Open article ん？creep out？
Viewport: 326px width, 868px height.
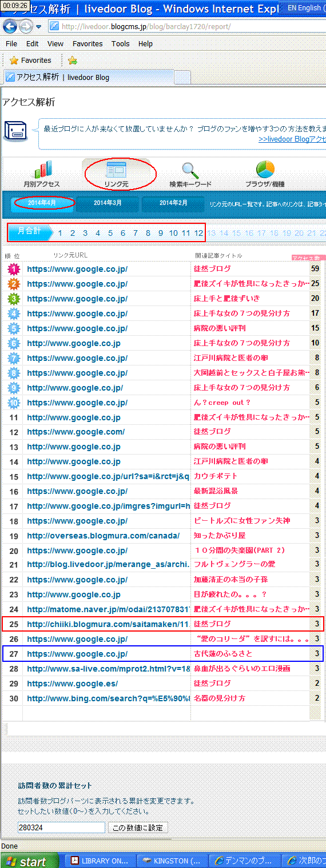pos(222,403)
